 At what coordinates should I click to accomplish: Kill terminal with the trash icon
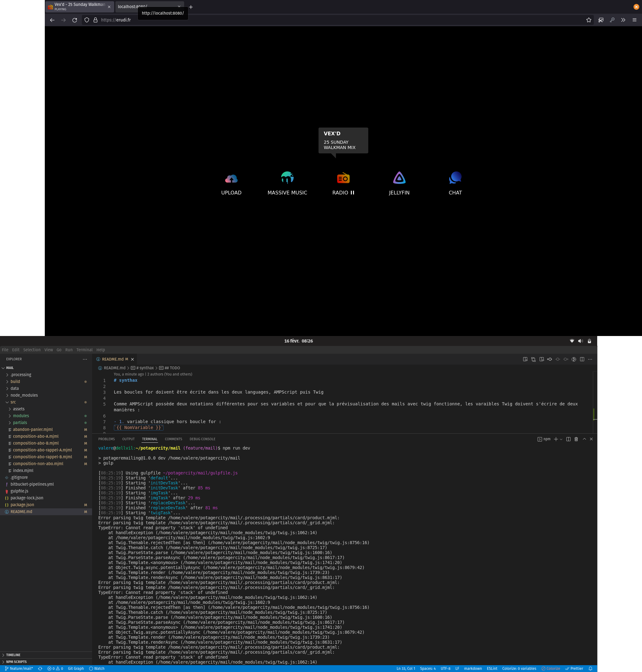[576, 439]
